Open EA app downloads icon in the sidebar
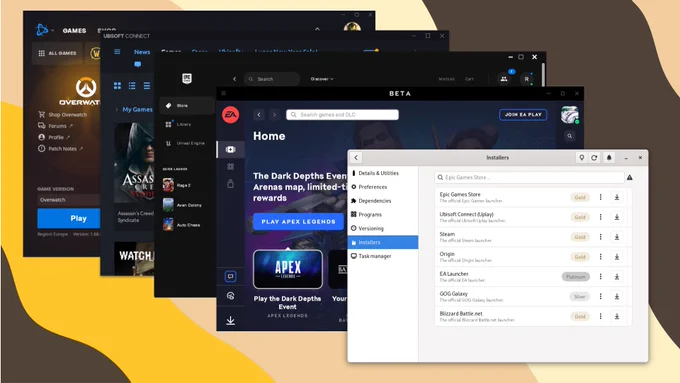680x383 pixels. pos(231,321)
